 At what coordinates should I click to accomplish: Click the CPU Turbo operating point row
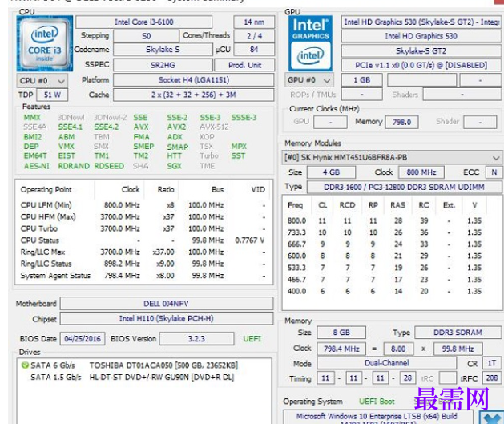click(x=143, y=228)
